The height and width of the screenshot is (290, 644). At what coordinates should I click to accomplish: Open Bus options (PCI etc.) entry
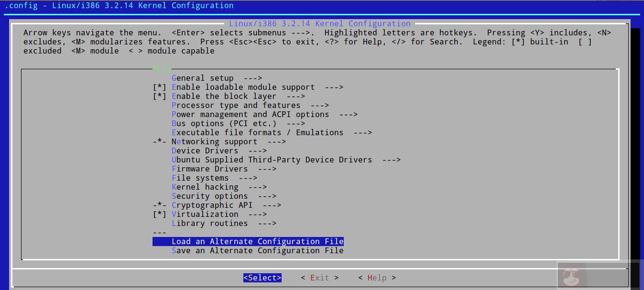coord(224,124)
